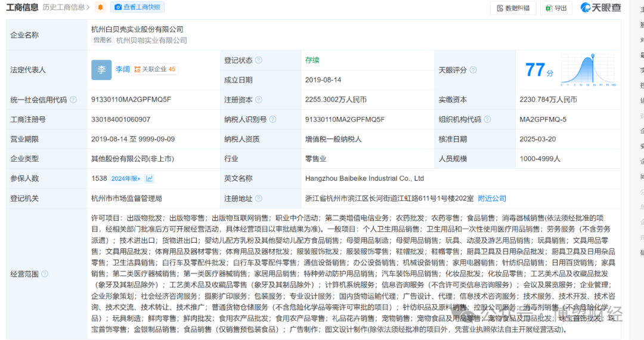Select company type 其他股份有限公司(非上市)
644x340 pixels.
point(132,159)
